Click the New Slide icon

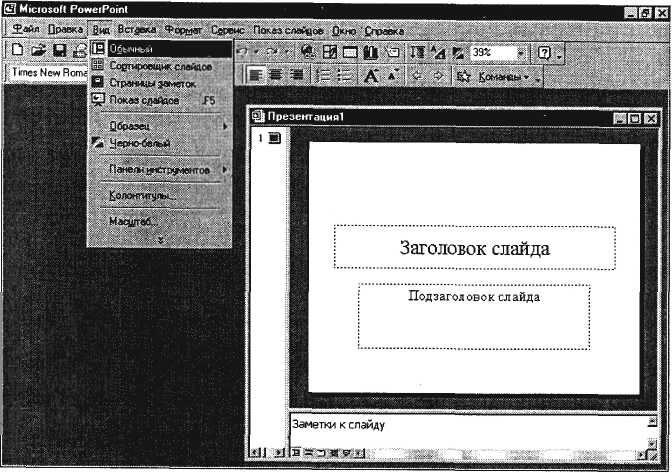point(392,52)
